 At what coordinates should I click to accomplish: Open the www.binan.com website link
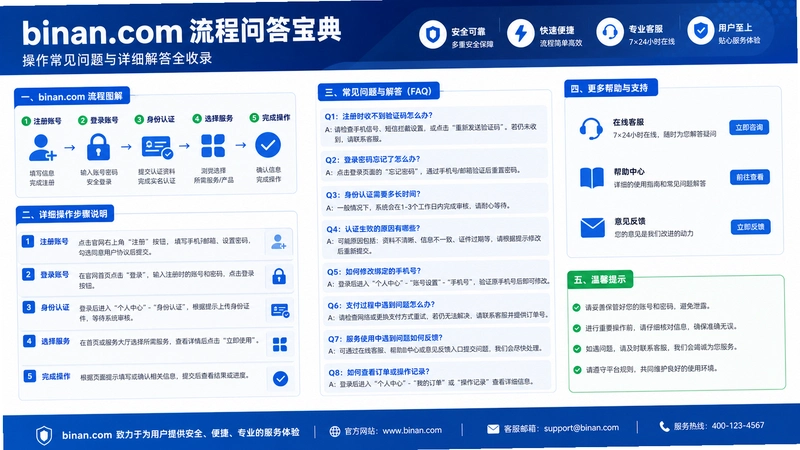(x=412, y=431)
